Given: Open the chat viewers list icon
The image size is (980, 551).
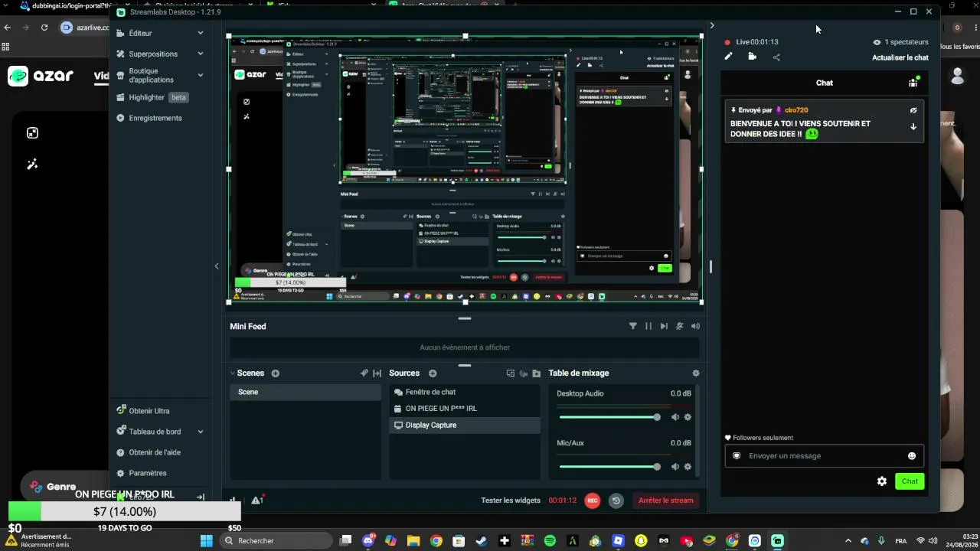Looking at the screenshot, I should point(913,82).
